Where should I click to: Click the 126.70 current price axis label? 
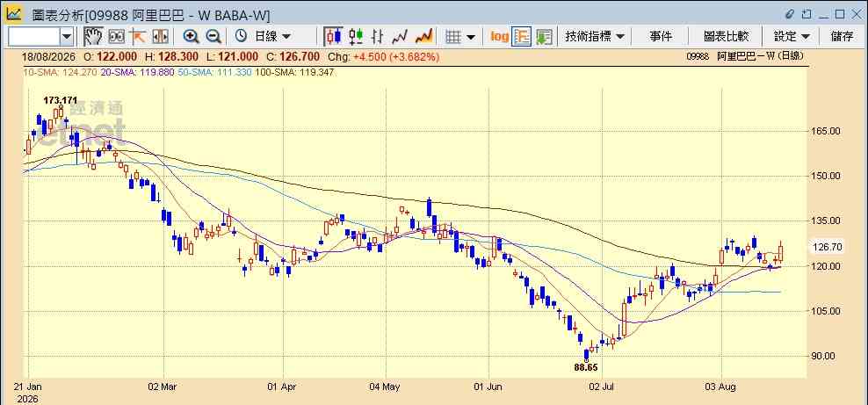827,248
